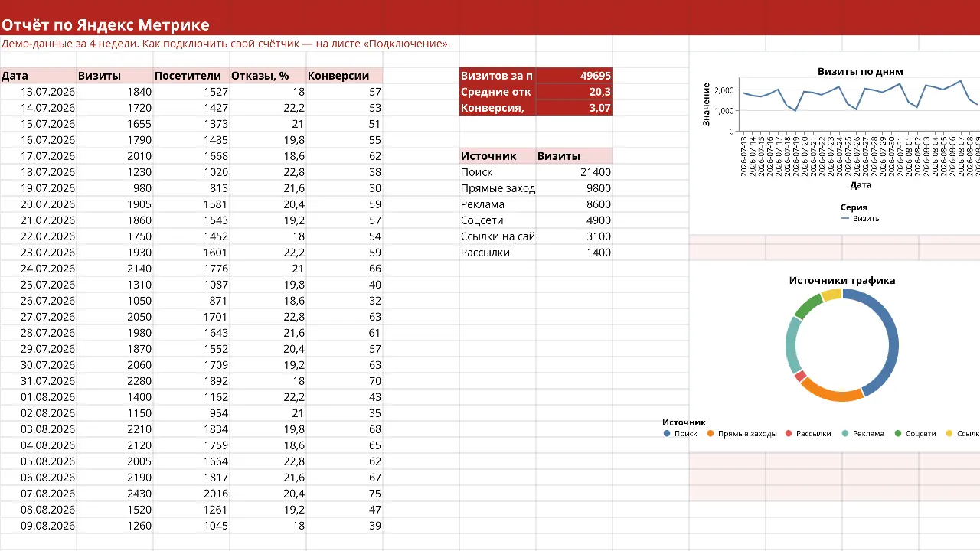Select the bounce rate cell for 05.08.2026
Image resolution: width=980 pixels, height=551 pixels.
(268, 461)
